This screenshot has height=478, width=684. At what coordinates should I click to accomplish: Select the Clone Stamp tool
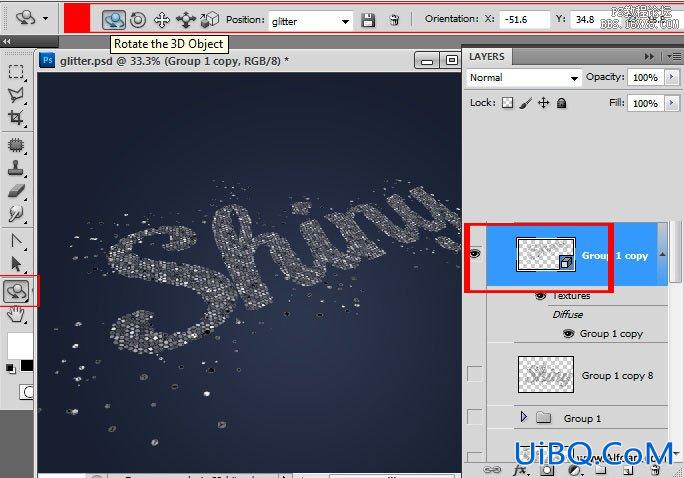tap(16, 168)
